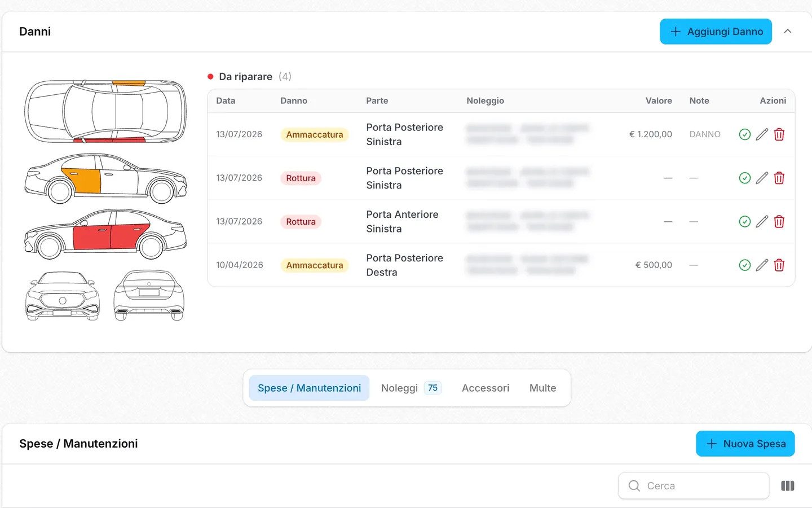Screen dimensions: 812x508
Task: Click the red doors on left-side car view
Action: click(111, 236)
